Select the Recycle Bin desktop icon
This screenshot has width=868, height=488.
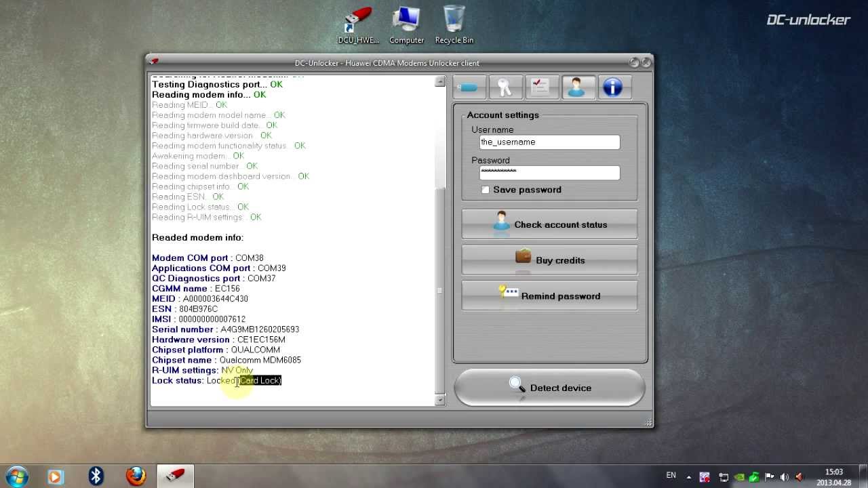(x=454, y=25)
